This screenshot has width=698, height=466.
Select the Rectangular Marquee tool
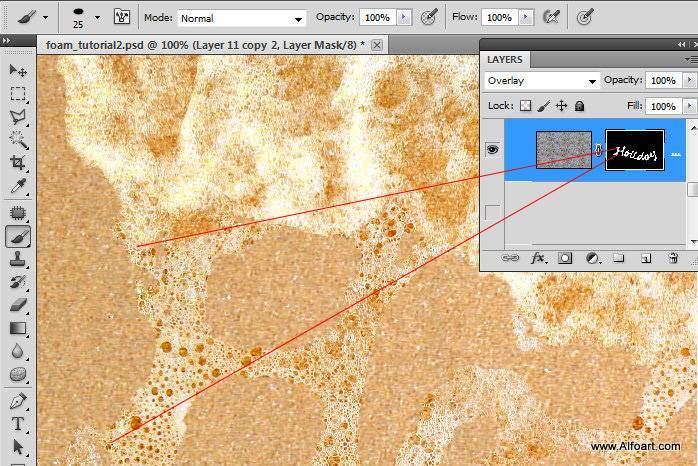18,93
